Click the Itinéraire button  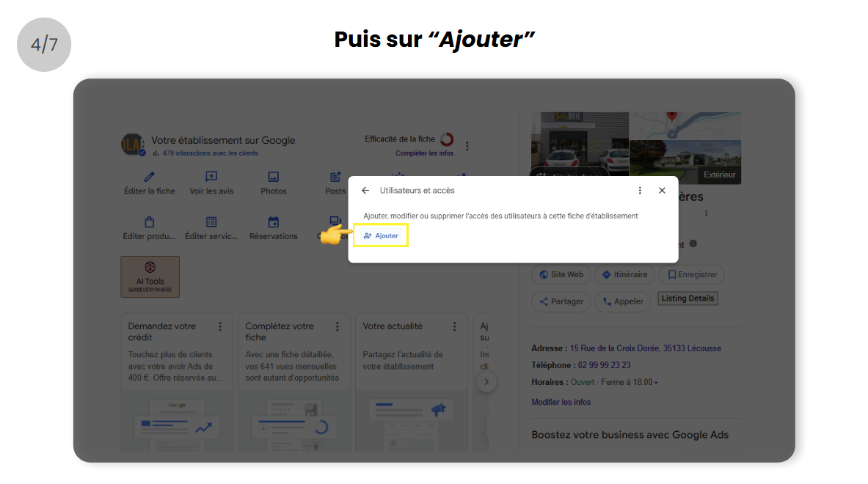[x=625, y=274]
